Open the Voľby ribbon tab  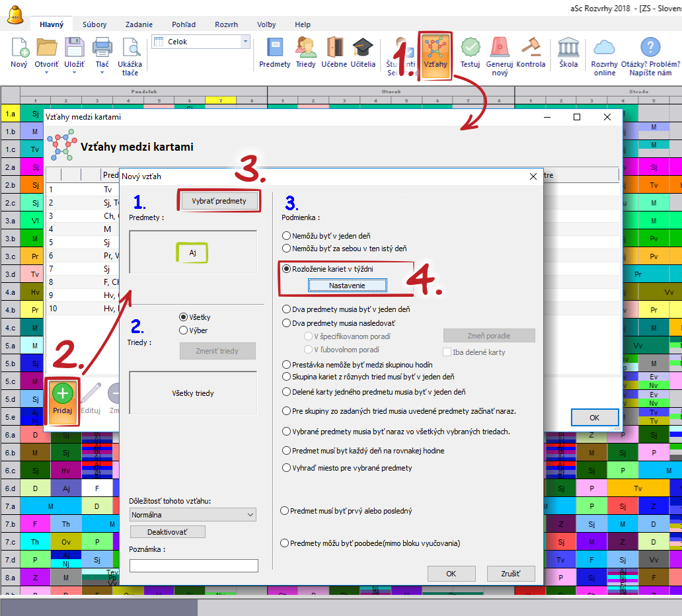pyautogui.click(x=266, y=24)
